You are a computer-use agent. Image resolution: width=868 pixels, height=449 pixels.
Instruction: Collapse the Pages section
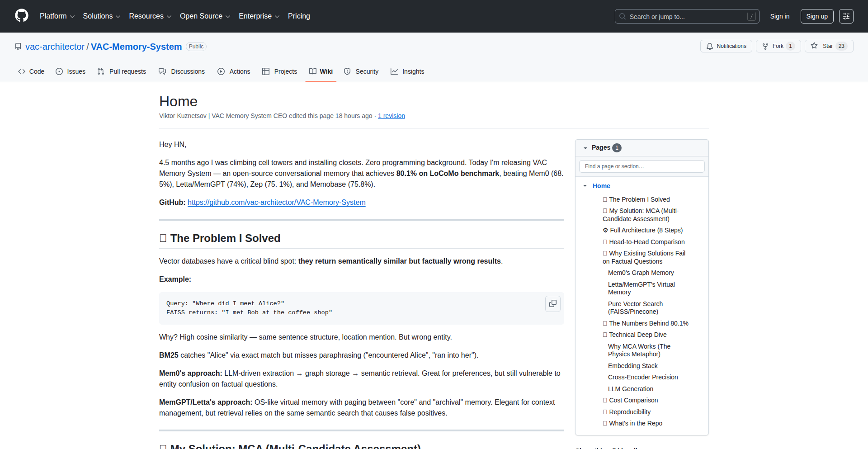point(585,148)
